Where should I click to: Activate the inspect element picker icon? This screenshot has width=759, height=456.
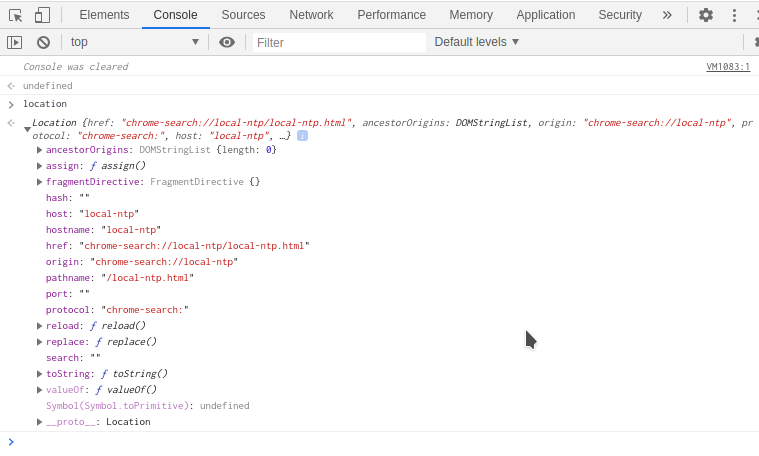pyautogui.click(x=15, y=15)
